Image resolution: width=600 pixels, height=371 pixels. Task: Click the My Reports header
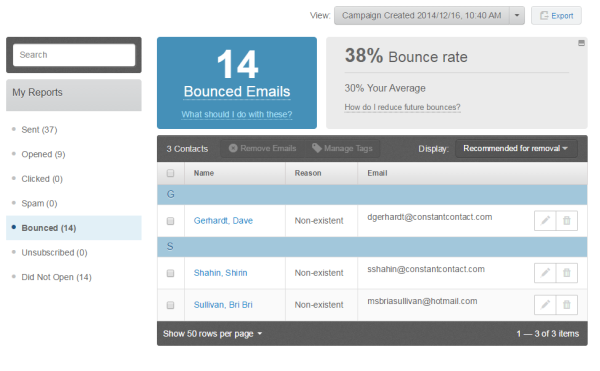[74, 95]
